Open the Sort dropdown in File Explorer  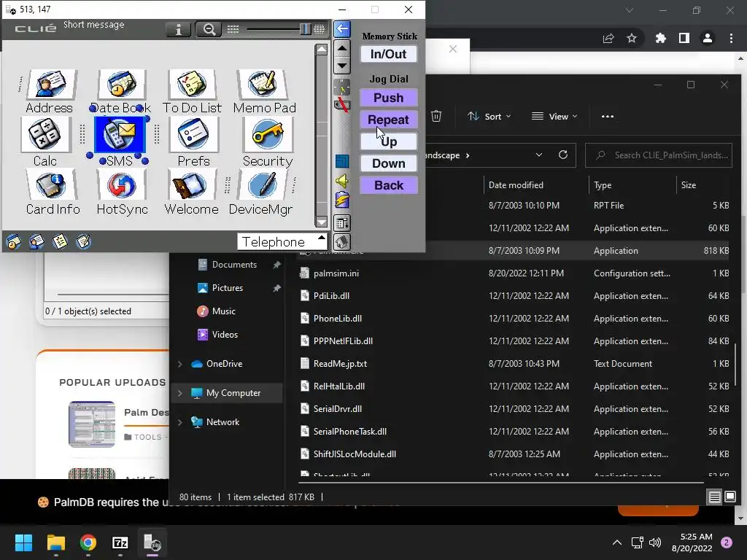489,116
